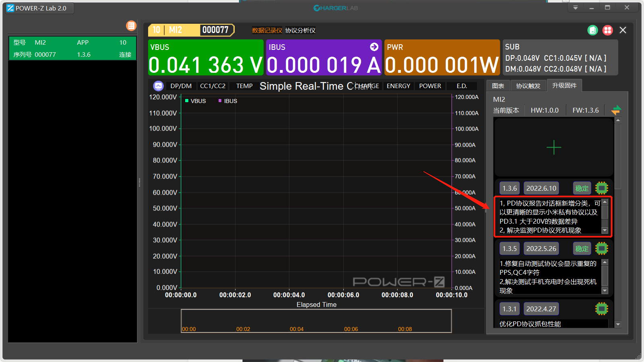Screen dimensions: 644x362
Task: Toggle the IBUS legend entry in chart
Action: pyautogui.click(x=228, y=101)
